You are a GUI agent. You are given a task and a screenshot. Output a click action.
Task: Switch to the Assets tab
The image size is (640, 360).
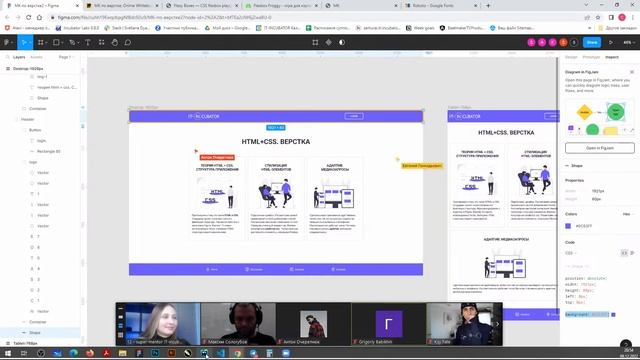[x=36, y=57]
